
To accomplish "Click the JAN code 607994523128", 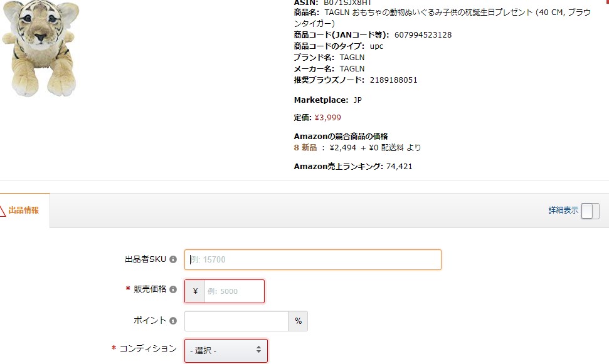I will click(x=423, y=35).
